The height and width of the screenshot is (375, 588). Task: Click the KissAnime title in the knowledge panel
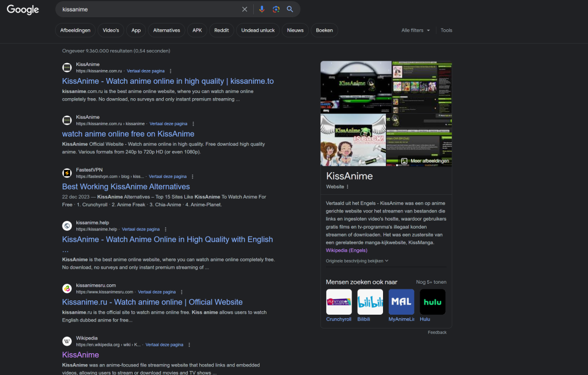click(x=350, y=176)
